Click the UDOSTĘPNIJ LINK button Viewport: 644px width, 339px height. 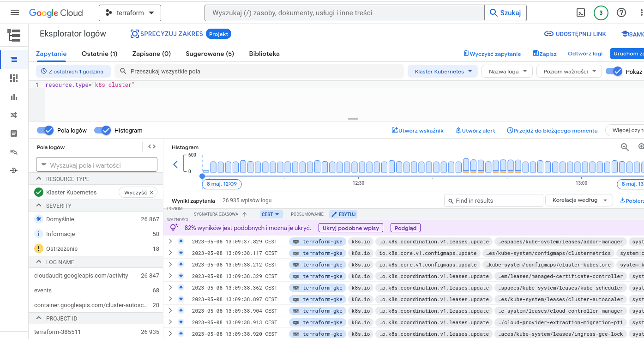[x=575, y=34]
